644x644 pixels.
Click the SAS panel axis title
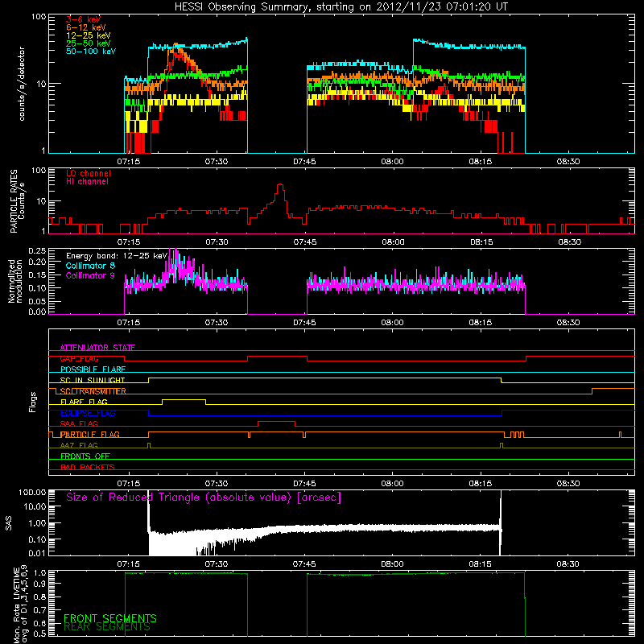[8, 523]
